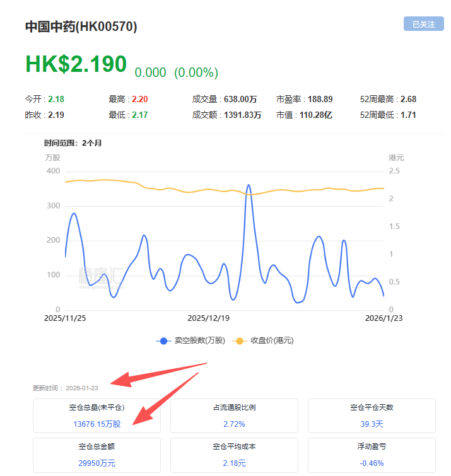Click the 昨收 value 2.19
Viewport: 451px width, 476px height.
[56, 115]
